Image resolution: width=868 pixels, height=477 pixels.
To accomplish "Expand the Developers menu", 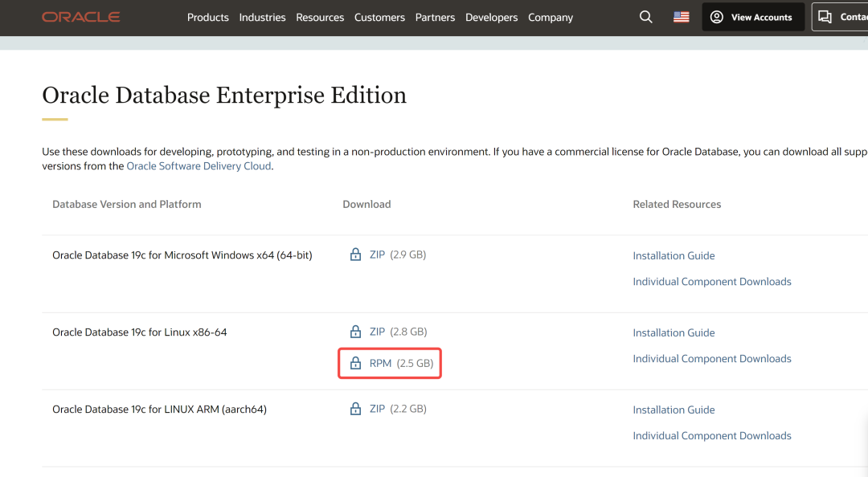I will coord(491,17).
